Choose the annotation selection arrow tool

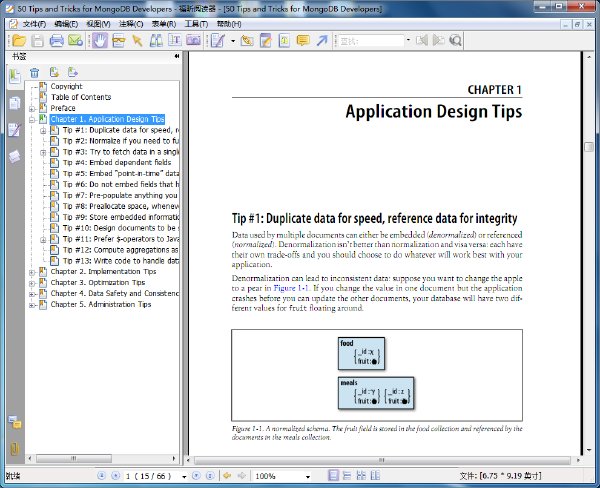click(x=137, y=40)
